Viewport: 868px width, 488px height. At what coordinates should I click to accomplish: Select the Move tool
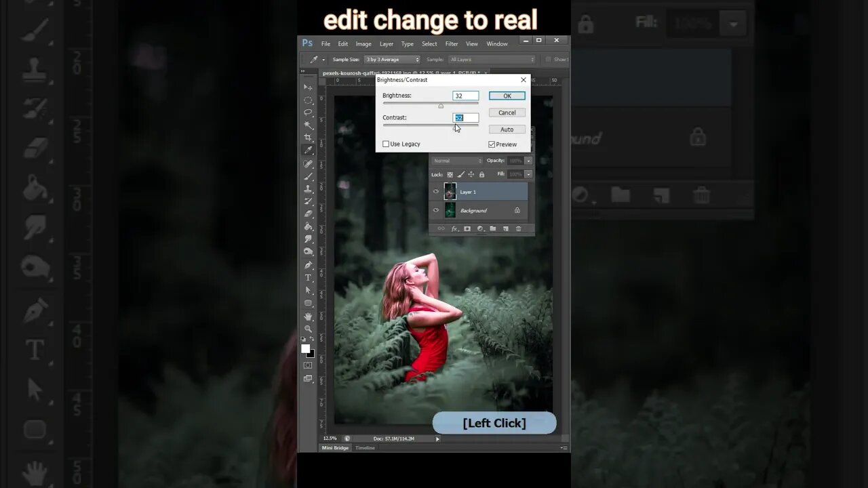pos(308,87)
